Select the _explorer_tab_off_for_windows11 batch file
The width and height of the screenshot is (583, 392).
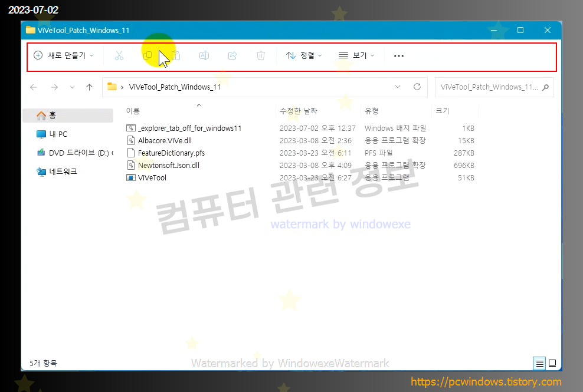[189, 128]
